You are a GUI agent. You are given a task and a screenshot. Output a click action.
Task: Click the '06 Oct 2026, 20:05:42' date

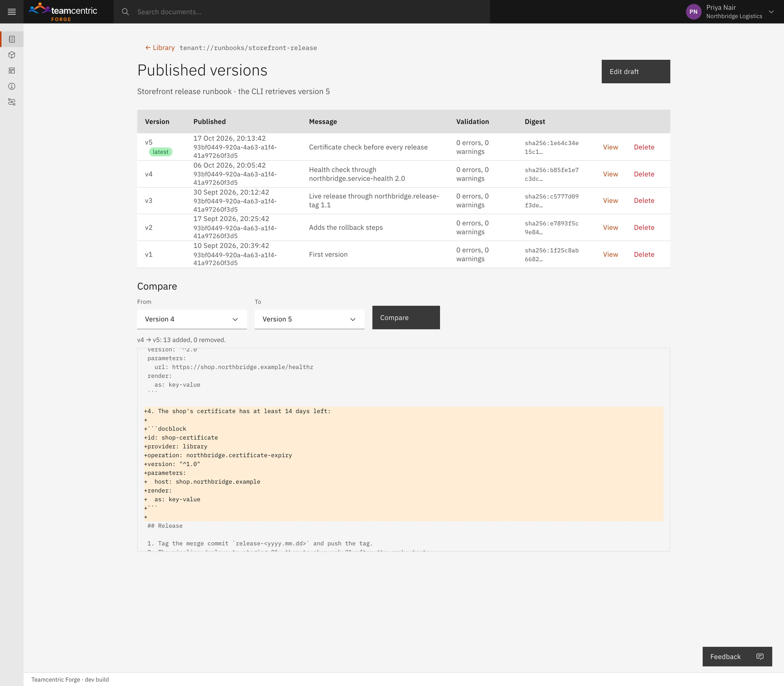229,165
